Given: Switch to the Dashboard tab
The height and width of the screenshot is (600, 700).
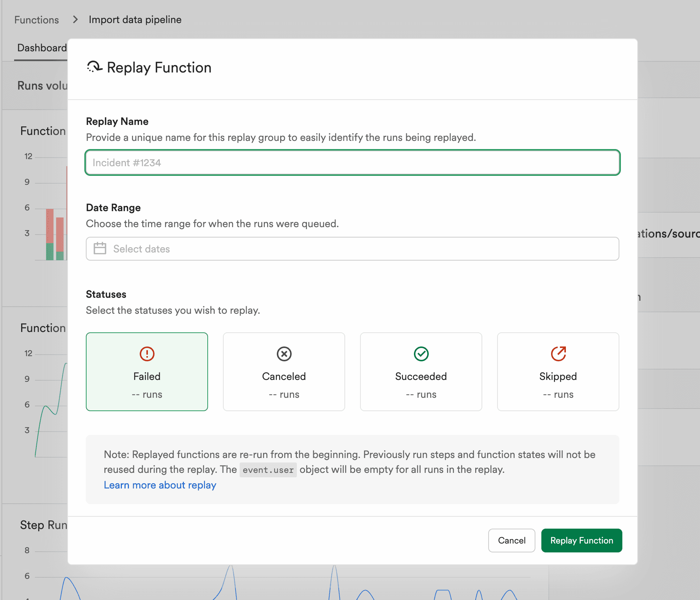Looking at the screenshot, I should click(x=42, y=48).
